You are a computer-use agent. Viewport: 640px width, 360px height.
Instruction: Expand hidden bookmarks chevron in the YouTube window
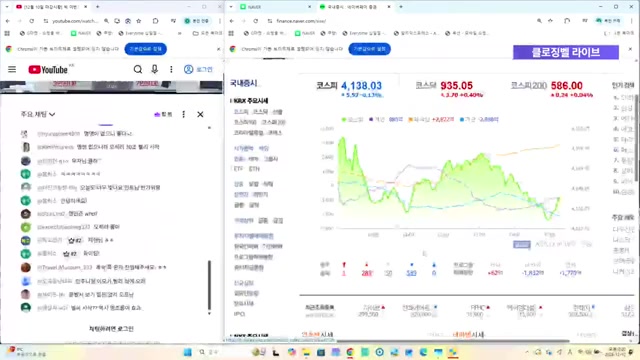(x=180, y=33)
